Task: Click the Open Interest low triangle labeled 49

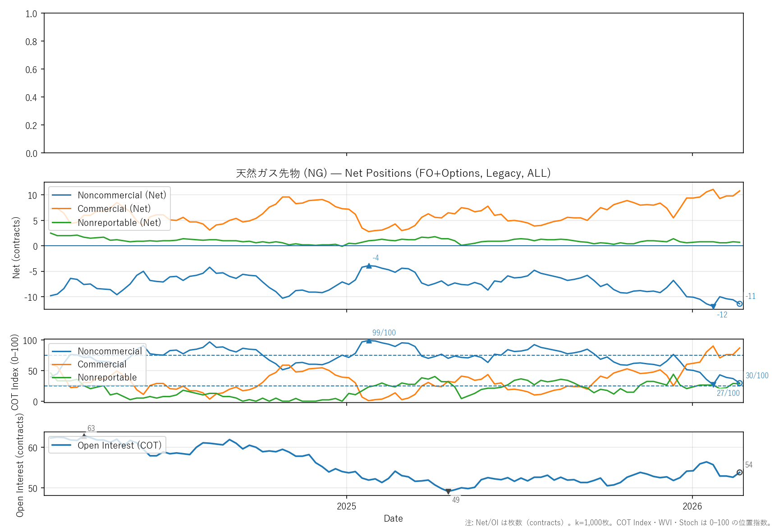Action: [448, 491]
